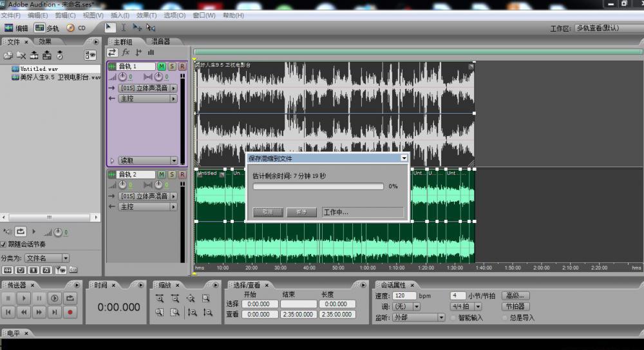Screen dimensions: 644x350
Task: Switch to Multitrack view (多轨) button
Action: pos(47,28)
